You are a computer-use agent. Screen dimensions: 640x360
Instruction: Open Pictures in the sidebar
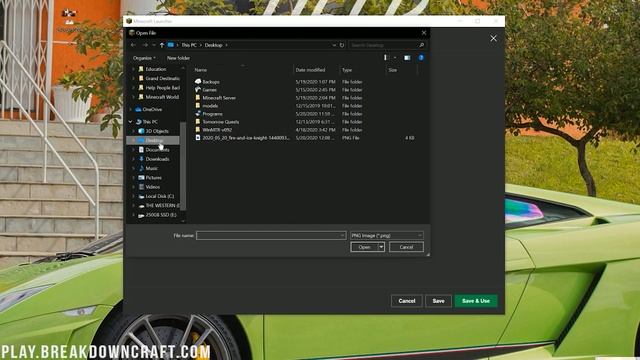pos(153,178)
